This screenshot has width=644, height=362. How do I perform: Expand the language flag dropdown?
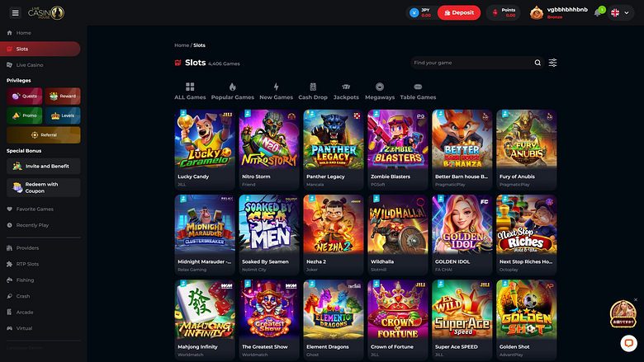(620, 12)
